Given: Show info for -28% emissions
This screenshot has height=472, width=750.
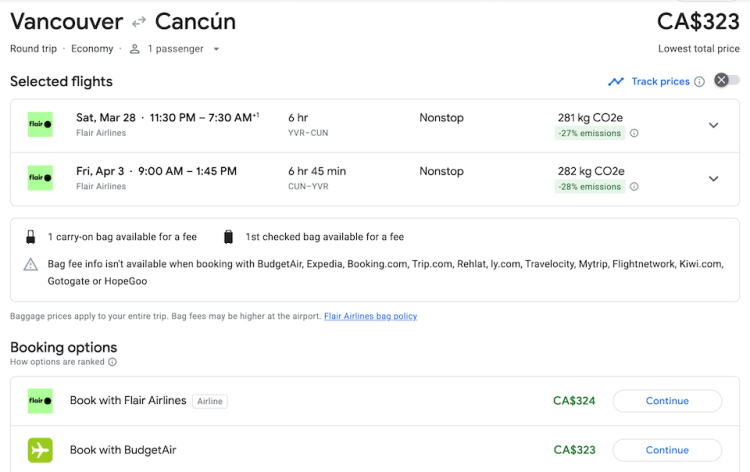Looking at the screenshot, I should tap(634, 187).
